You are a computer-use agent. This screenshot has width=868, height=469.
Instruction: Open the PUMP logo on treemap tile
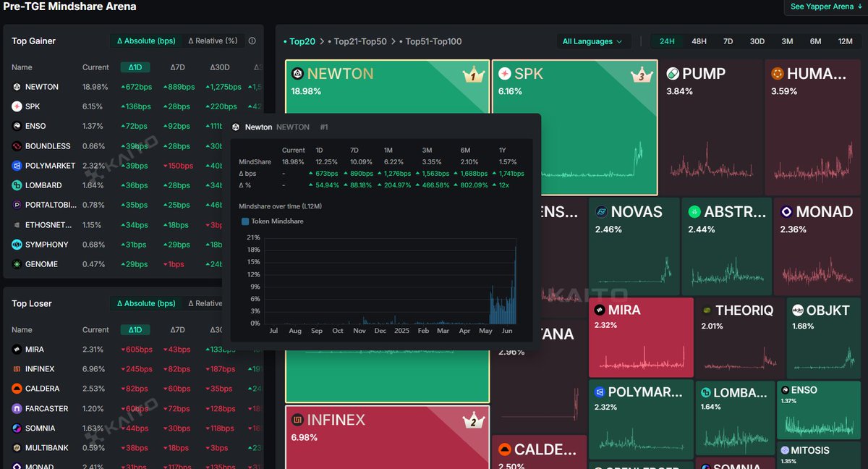point(673,73)
